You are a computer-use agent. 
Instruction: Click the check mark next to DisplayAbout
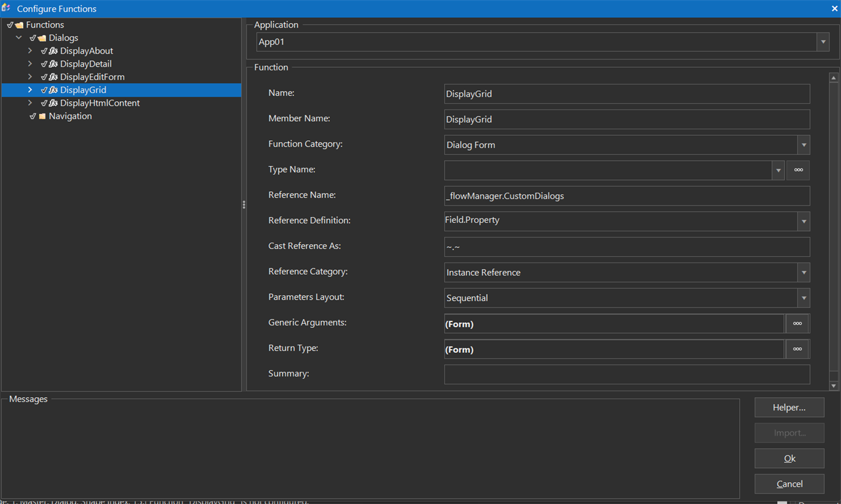pos(44,51)
